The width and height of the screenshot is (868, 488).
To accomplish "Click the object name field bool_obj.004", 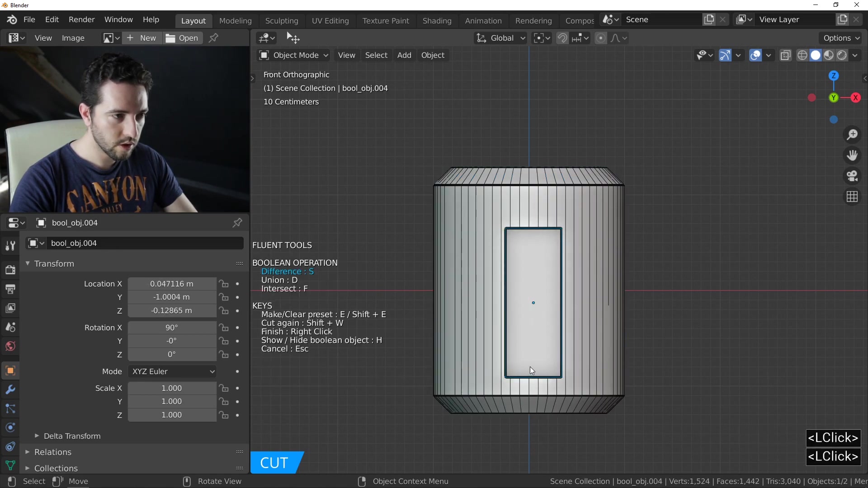I will [x=145, y=243].
